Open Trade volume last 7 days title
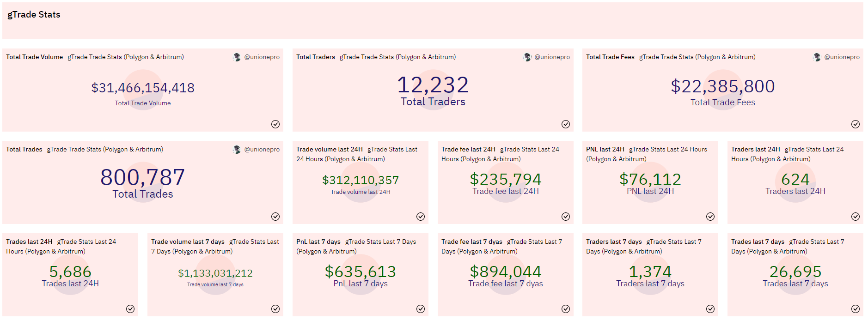 [188, 242]
